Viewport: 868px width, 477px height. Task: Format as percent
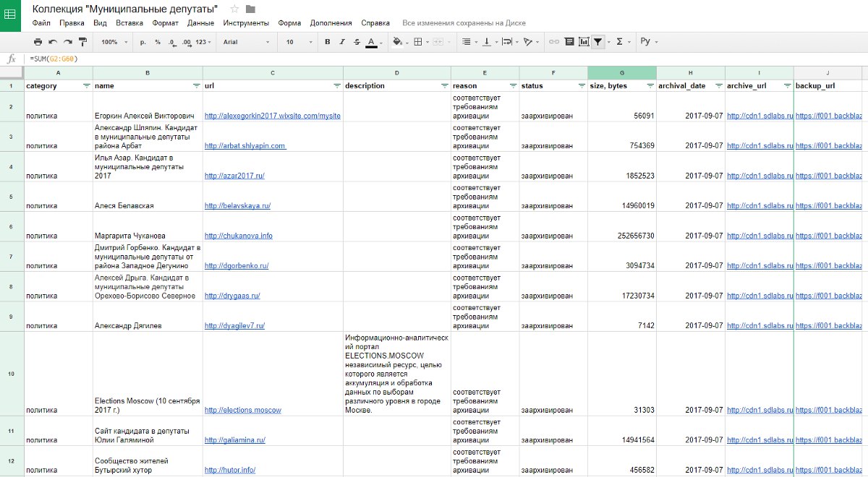(x=158, y=42)
